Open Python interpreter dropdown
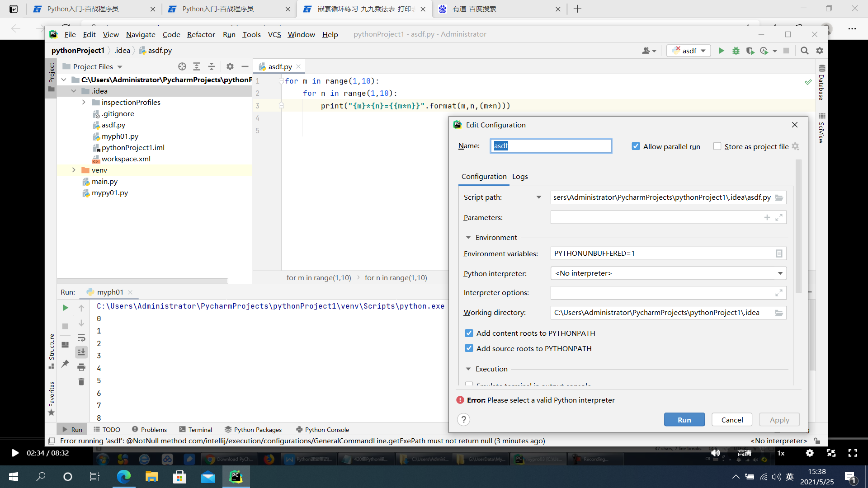868x488 pixels. pos(780,273)
